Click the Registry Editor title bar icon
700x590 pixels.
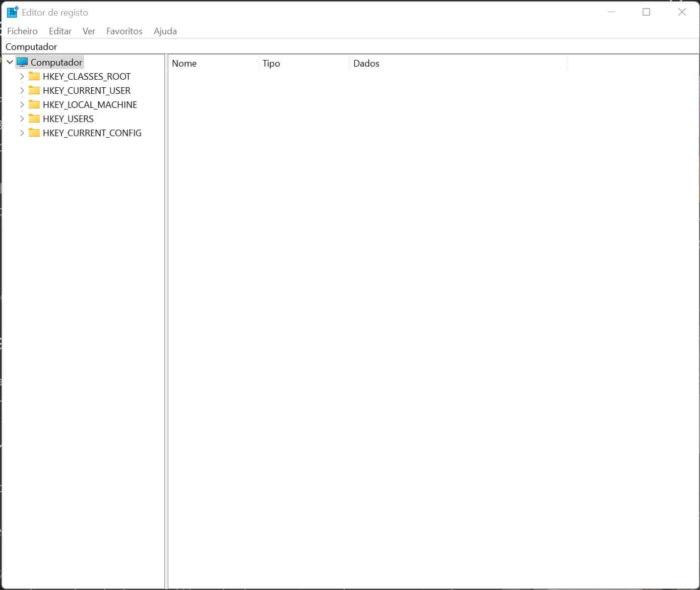point(12,12)
